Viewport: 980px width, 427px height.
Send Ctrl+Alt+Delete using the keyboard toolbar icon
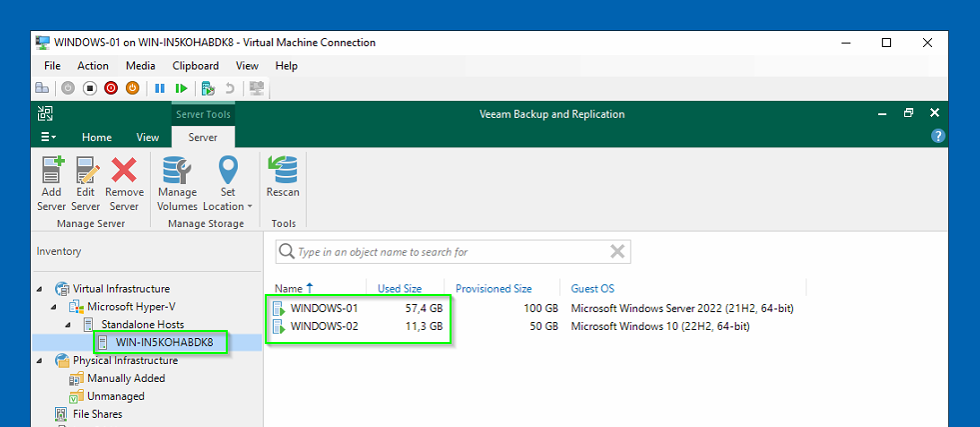tap(42, 88)
